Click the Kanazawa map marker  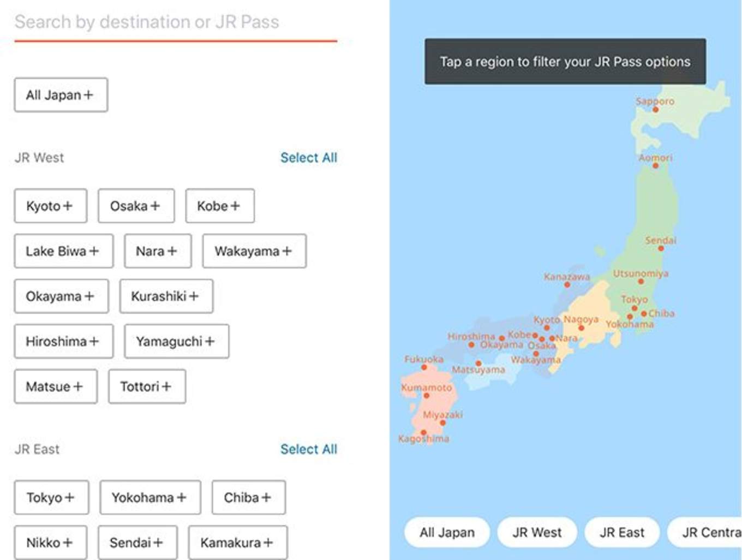[566, 284]
